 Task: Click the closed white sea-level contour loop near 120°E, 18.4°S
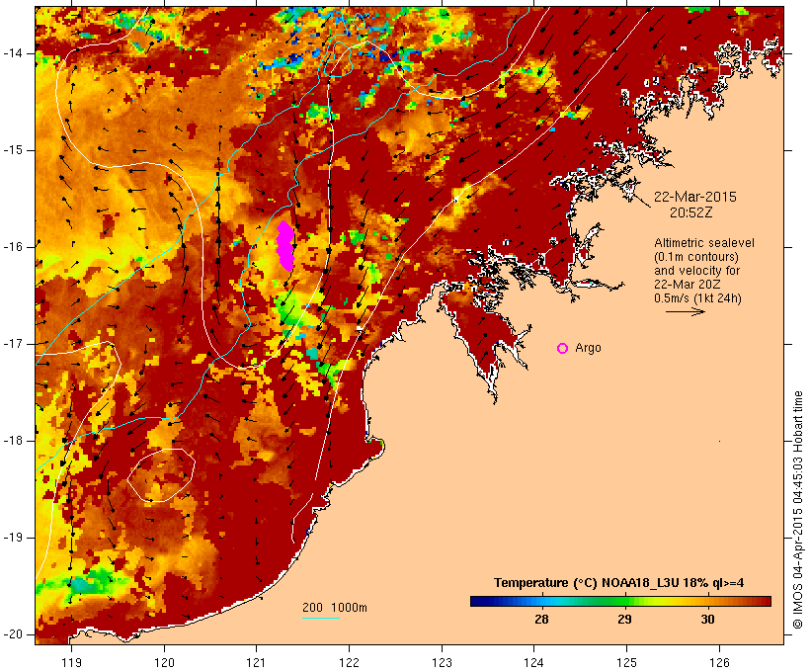(x=161, y=475)
